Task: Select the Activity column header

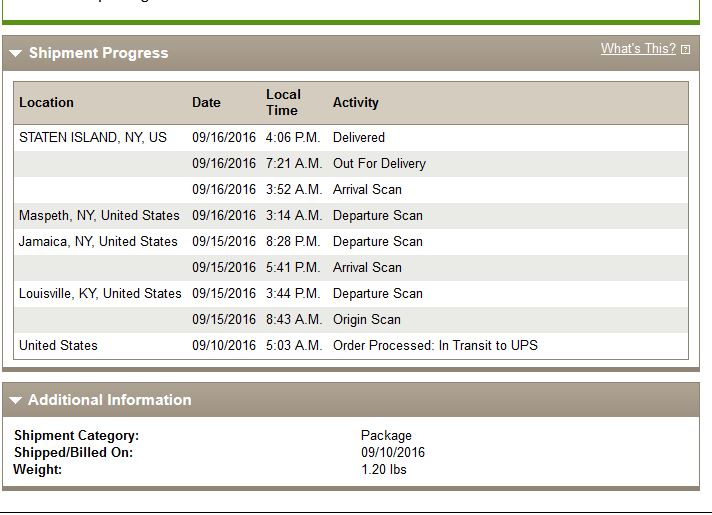Action: click(x=356, y=103)
